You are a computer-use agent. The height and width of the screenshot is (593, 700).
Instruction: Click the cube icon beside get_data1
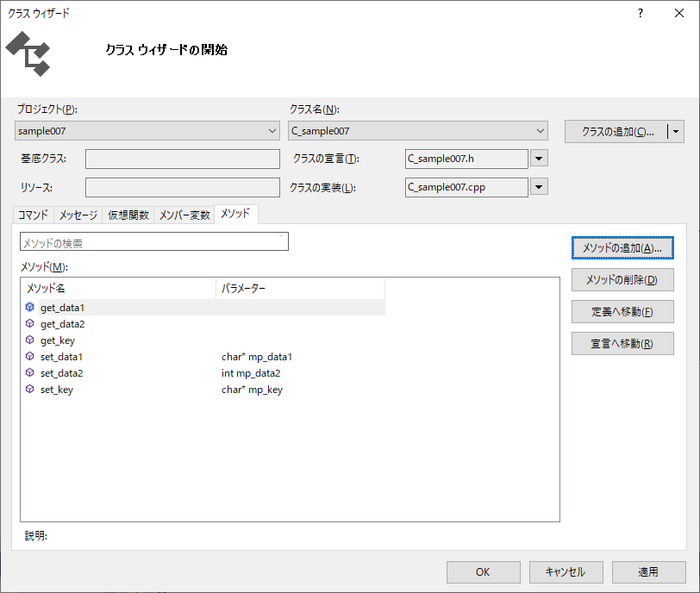(30, 308)
